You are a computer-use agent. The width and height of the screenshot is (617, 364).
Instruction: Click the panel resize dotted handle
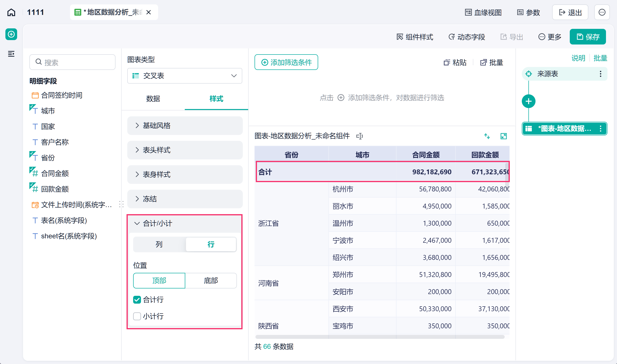(x=122, y=204)
